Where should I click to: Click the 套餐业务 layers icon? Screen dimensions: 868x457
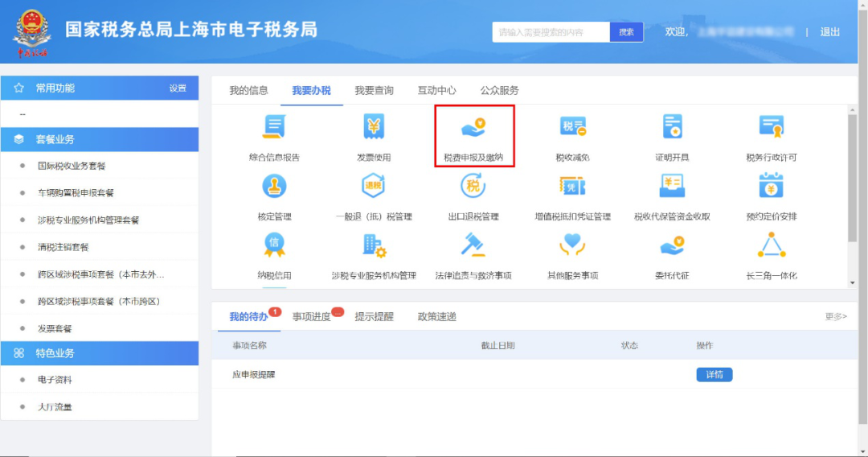(18, 139)
